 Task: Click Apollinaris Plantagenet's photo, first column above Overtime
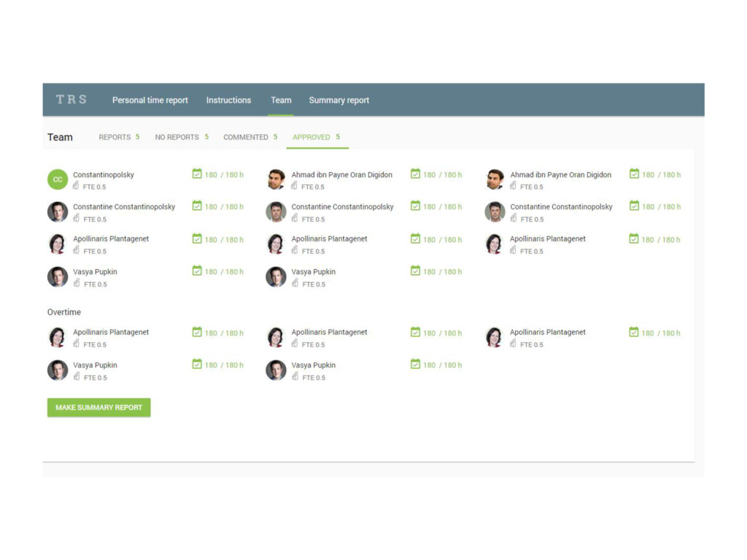pos(58,244)
